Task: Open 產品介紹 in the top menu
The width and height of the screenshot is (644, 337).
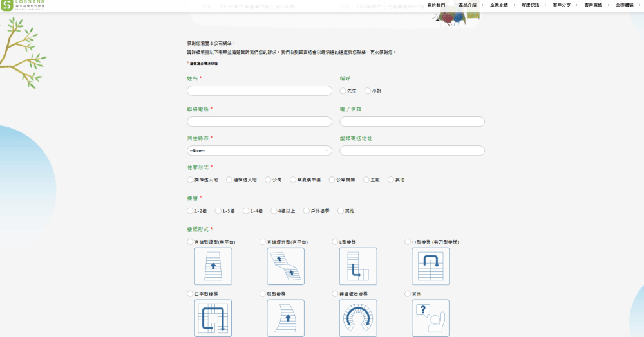Action: click(x=468, y=5)
